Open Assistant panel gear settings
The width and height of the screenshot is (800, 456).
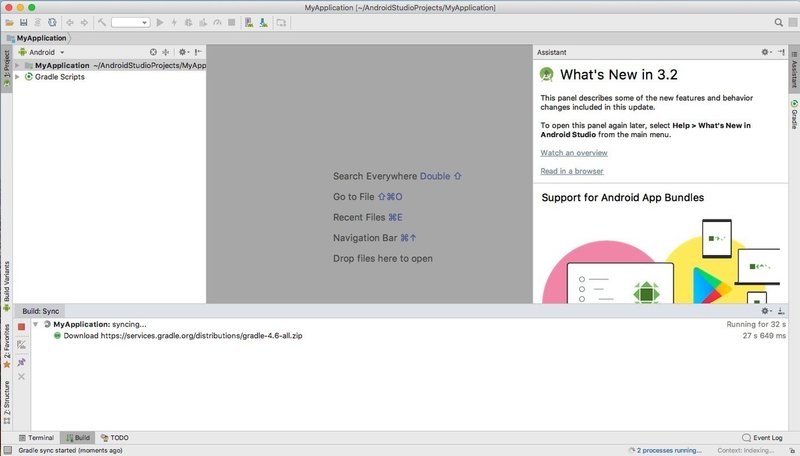[766, 52]
